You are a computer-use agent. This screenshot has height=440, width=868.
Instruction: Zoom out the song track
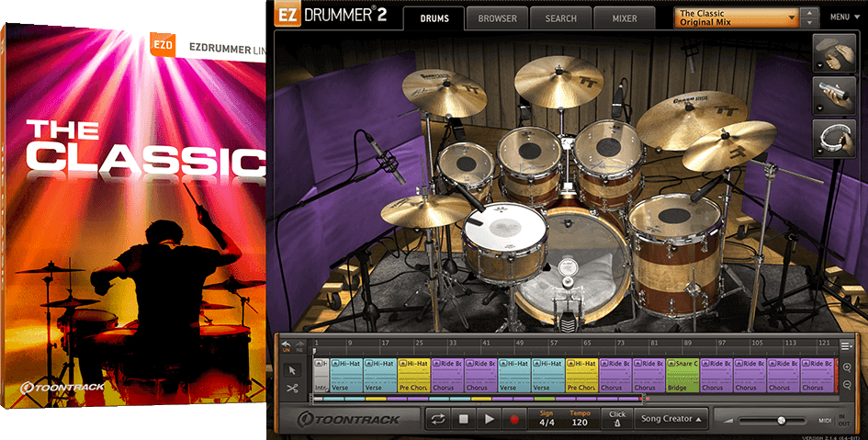(847, 385)
